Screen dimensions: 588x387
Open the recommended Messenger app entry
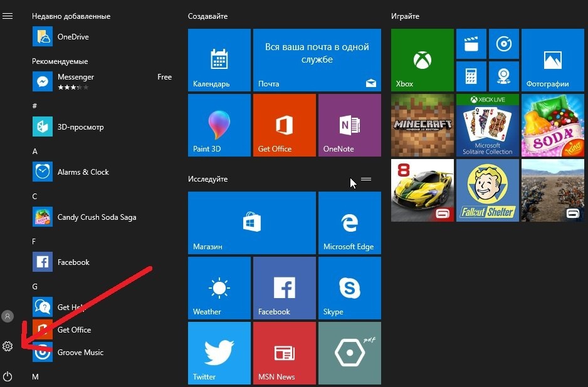tap(75, 81)
